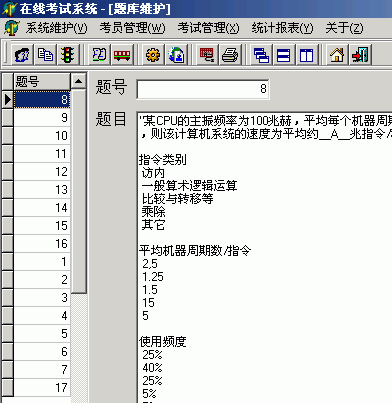Open the 系统维护(V) menu

[x=57, y=28]
